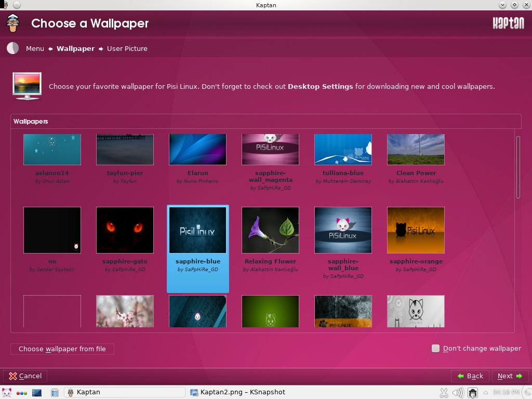Screen dimensions: 532x399
Task: Click the show desktop icon in taskbar
Action: (37, 392)
